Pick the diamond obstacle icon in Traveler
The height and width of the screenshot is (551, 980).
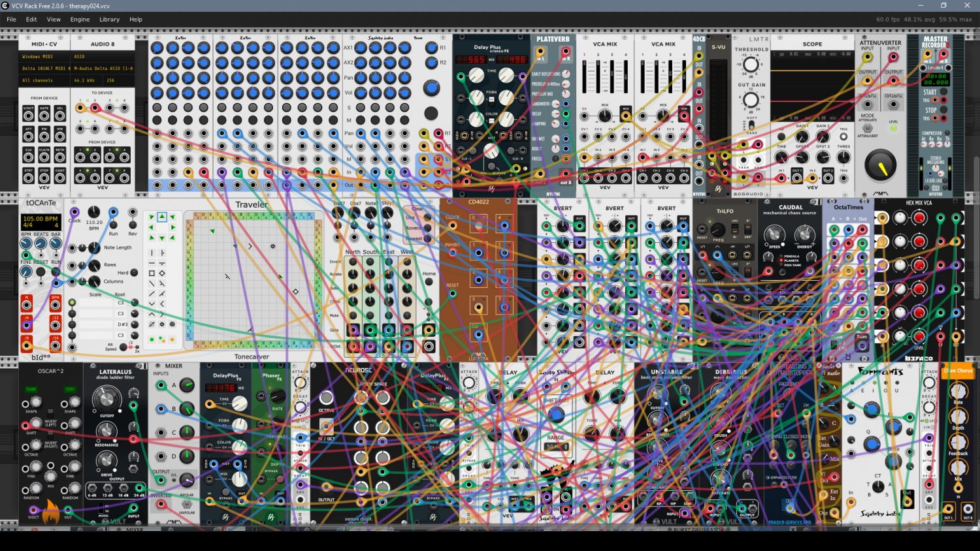162,273
